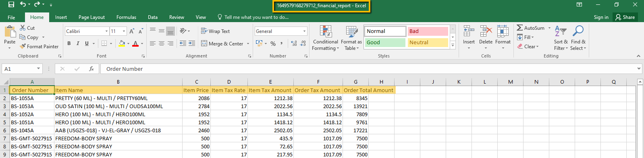The image size is (644, 158).
Task: Switch to the Page Layout tab
Action: 91,17
